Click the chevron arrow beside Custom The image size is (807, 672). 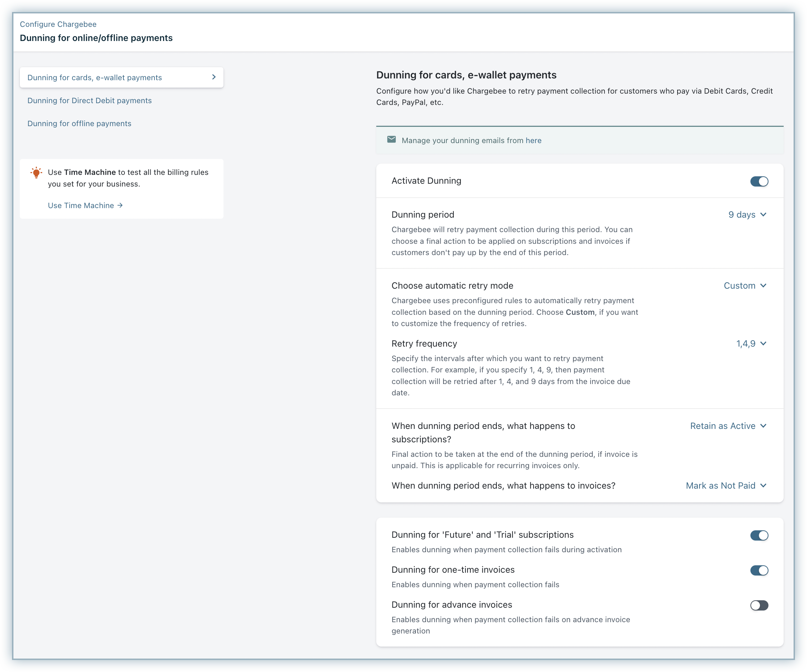763,286
